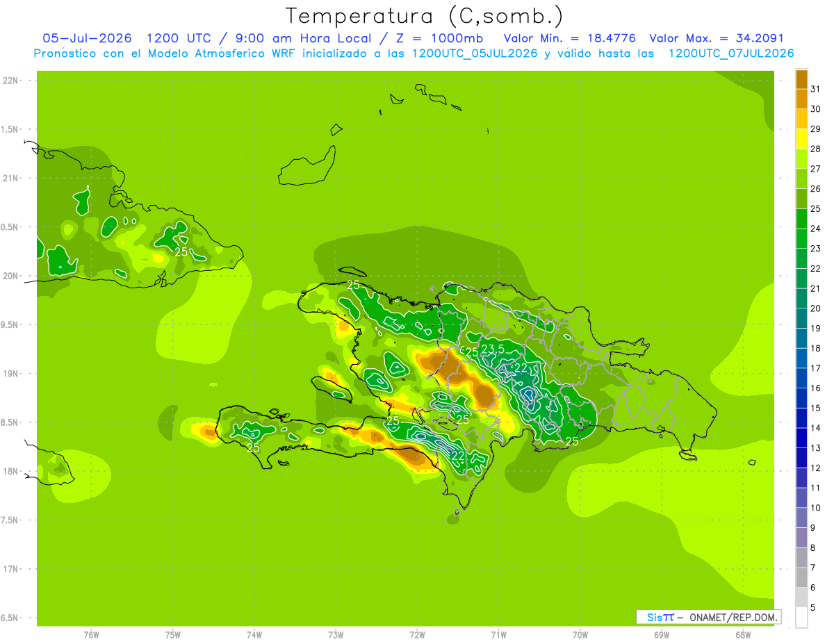Click legend value '16' on the color bar
Image resolution: width=834 pixels, height=644 pixels.
coord(815,388)
